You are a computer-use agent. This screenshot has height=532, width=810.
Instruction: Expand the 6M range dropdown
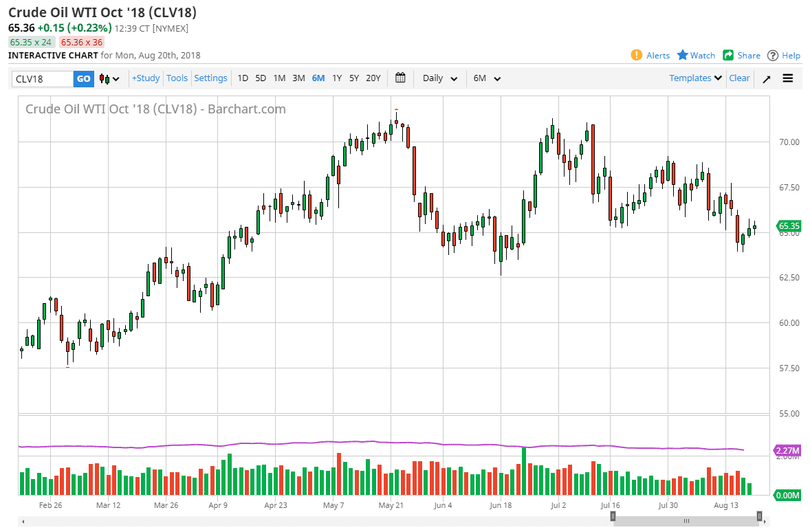[486, 78]
